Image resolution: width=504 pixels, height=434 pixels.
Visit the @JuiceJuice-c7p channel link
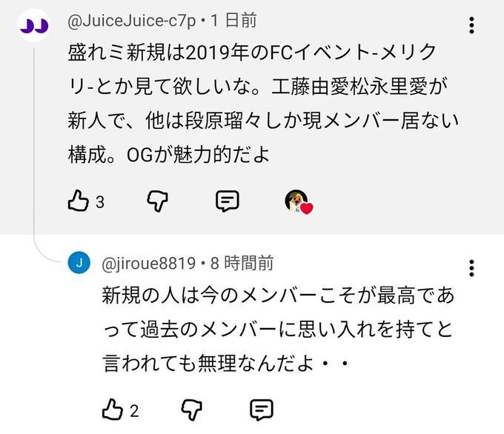131,21
